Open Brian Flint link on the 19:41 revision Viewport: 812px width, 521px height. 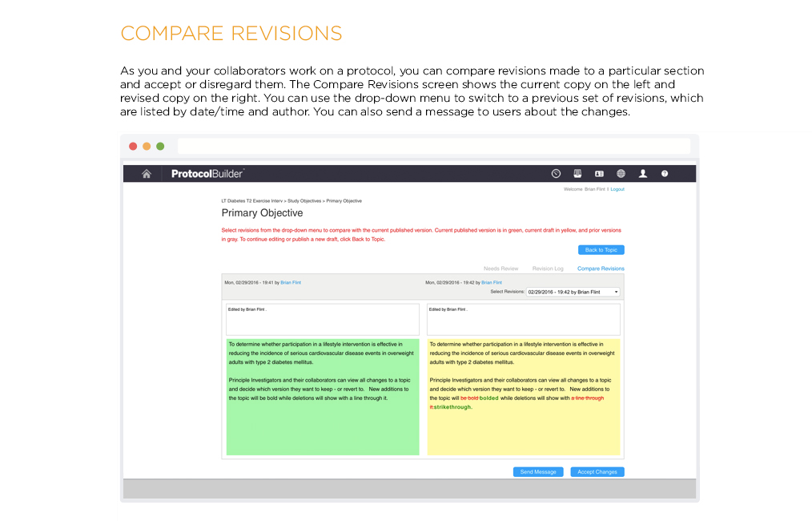click(x=291, y=282)
